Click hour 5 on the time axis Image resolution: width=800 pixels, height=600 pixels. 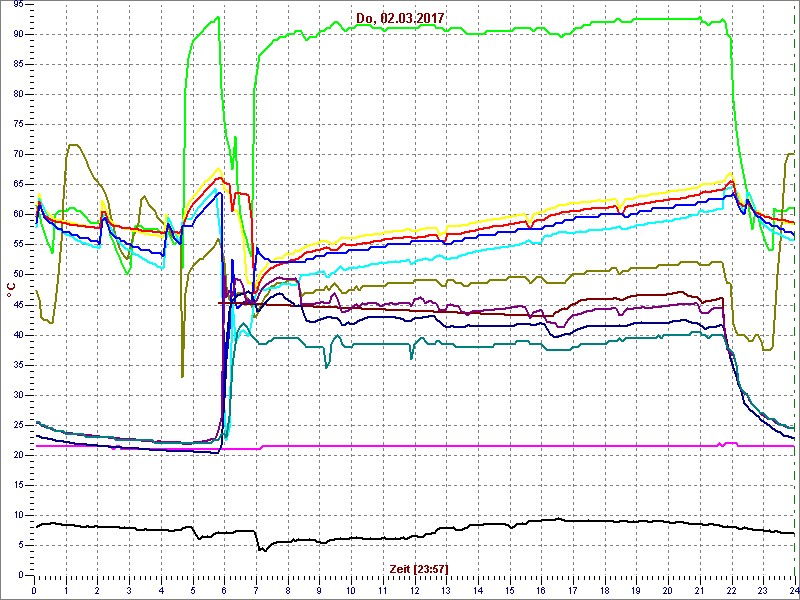[x=193, y=591]
